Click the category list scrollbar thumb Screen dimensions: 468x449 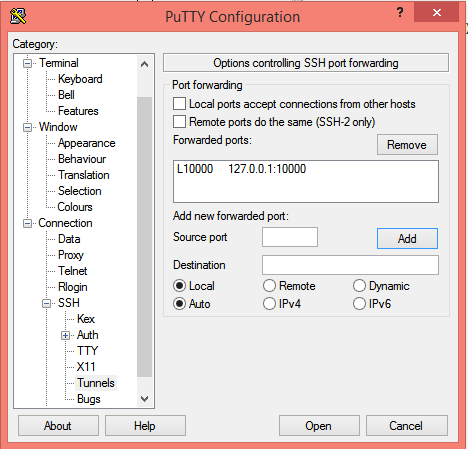click(145, 237)
